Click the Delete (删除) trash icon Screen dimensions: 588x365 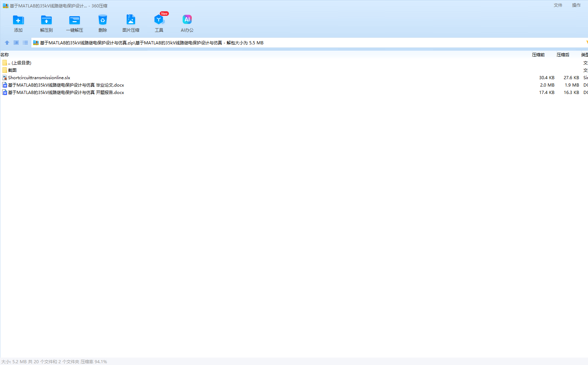pos(103,20)
